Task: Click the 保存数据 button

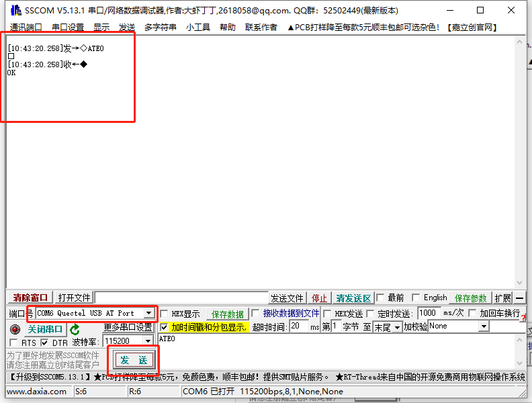Action: click(x=227, y=314)
